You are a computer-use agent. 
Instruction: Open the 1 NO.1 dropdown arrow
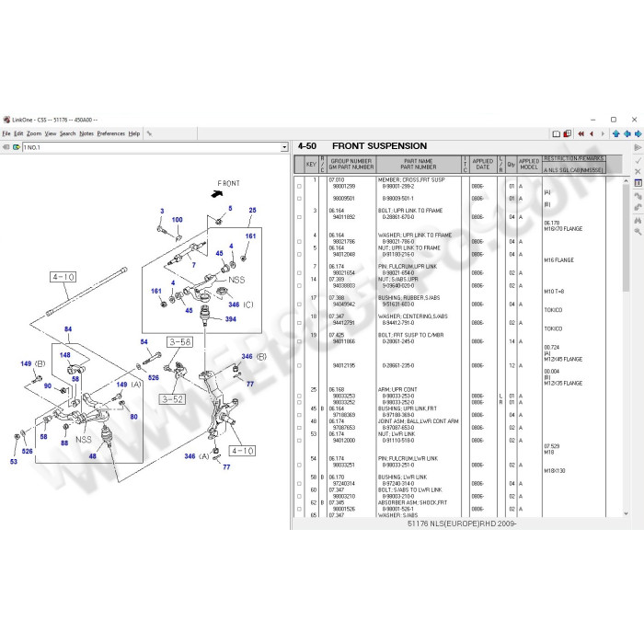coord(284,147)
